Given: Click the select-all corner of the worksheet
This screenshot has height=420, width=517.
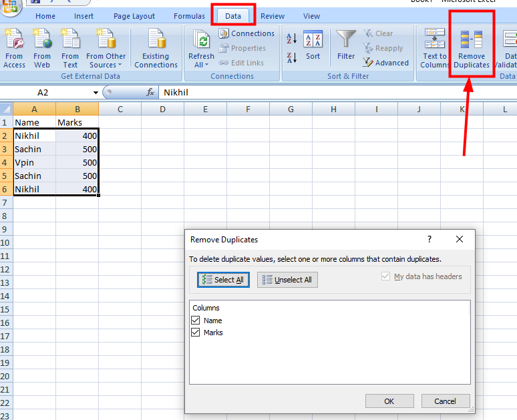Looking at the screenshot, I should [x=6, y=109].
